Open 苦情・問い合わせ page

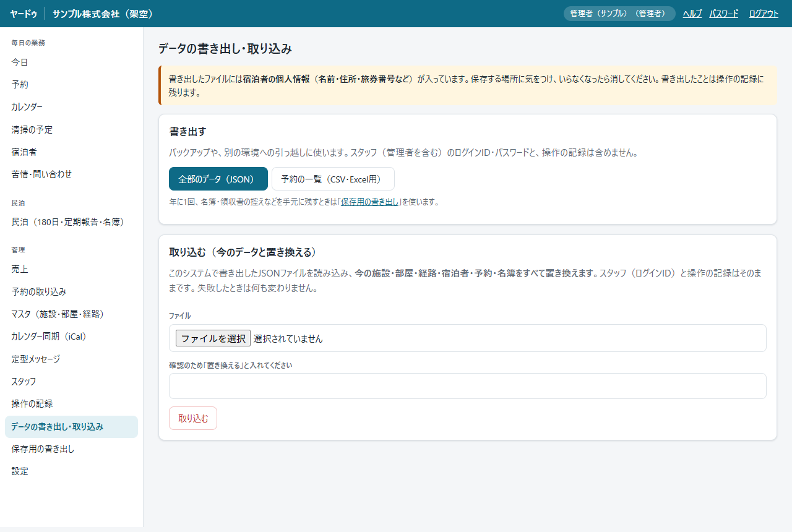(x=71, y=174)
